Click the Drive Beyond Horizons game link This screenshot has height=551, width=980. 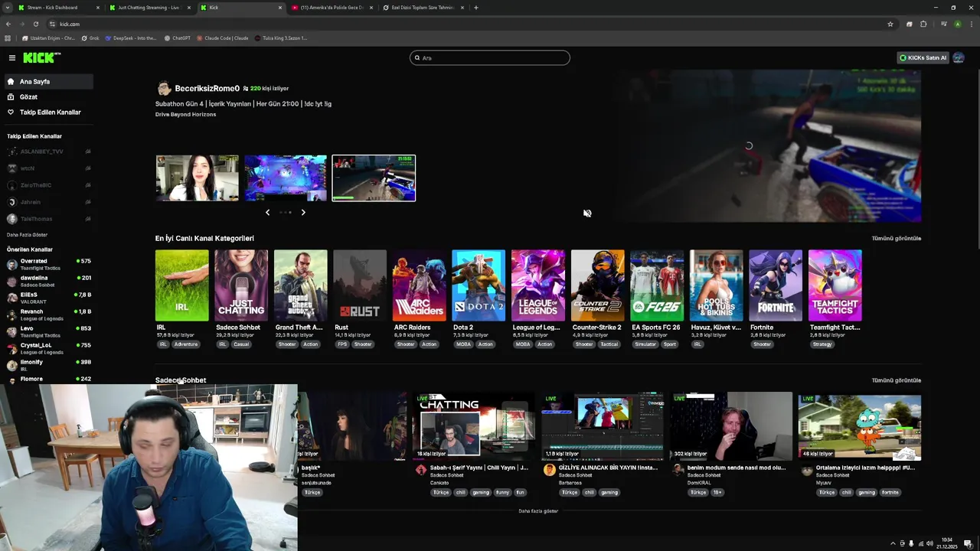point(185,114)
